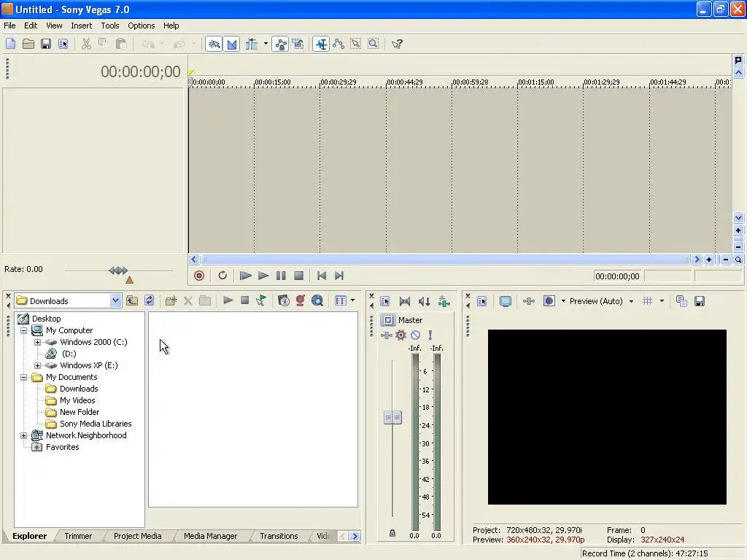
Task: Open the Insert menu
Action: [82, 26]
